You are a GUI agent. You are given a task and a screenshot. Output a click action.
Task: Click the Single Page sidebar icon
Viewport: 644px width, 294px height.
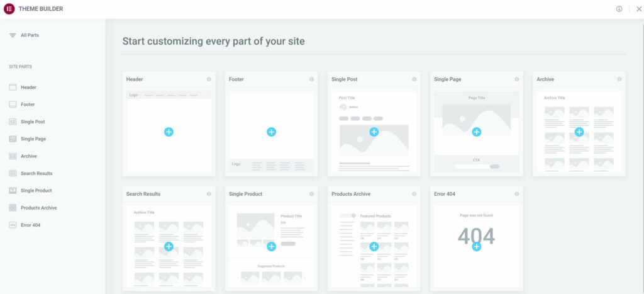[x=13, y=139]
